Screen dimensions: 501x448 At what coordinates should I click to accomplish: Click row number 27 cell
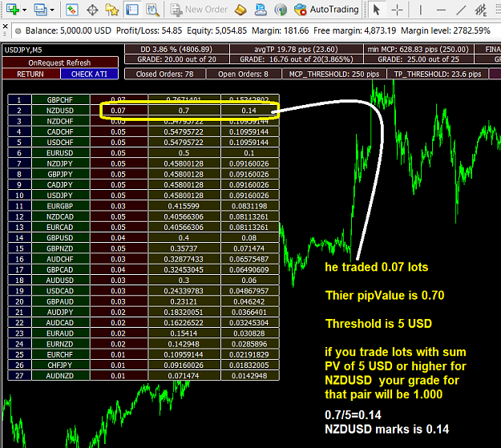click(19, 375)
